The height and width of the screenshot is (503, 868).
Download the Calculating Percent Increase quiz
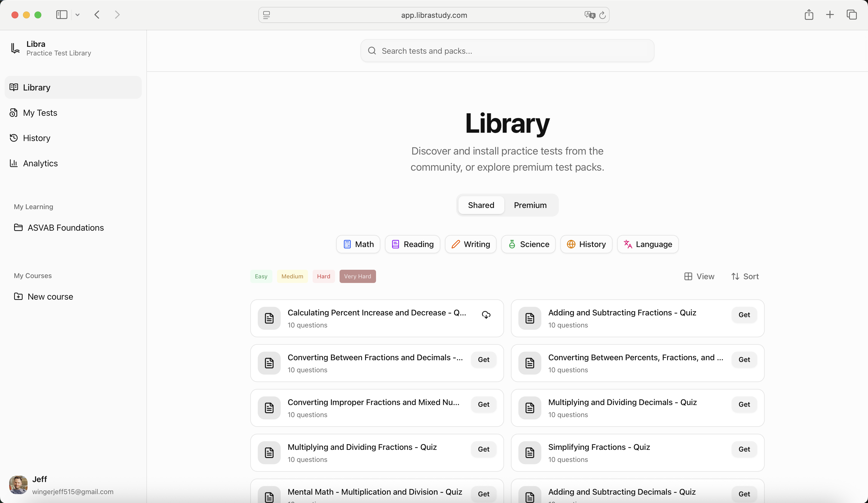[x=486, y=315]
